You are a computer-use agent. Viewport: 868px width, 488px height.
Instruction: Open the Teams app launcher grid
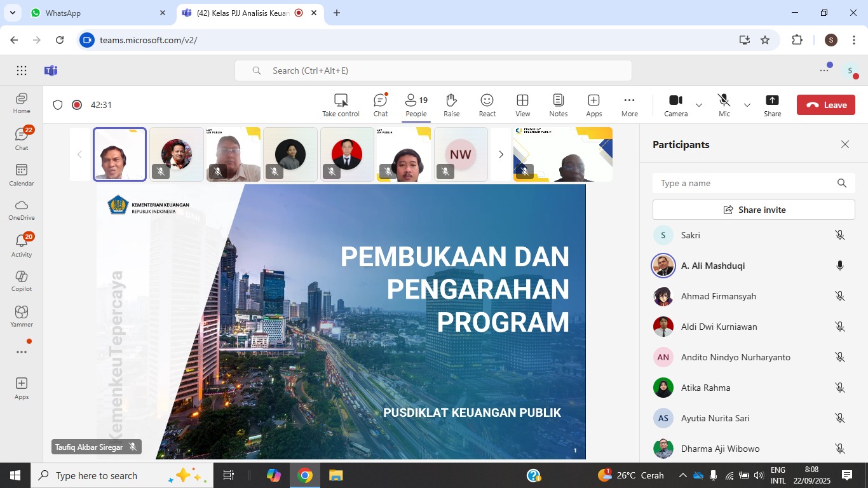point(22,71)
